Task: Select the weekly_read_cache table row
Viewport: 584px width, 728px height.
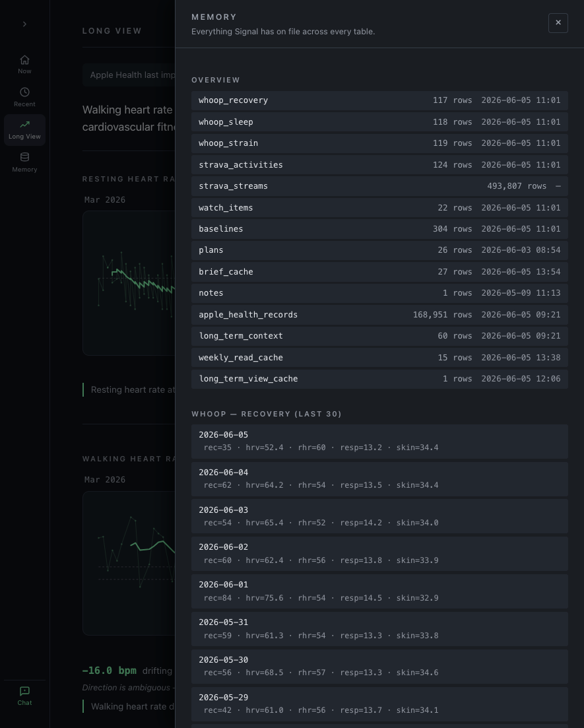Action: tap(379, 358)
